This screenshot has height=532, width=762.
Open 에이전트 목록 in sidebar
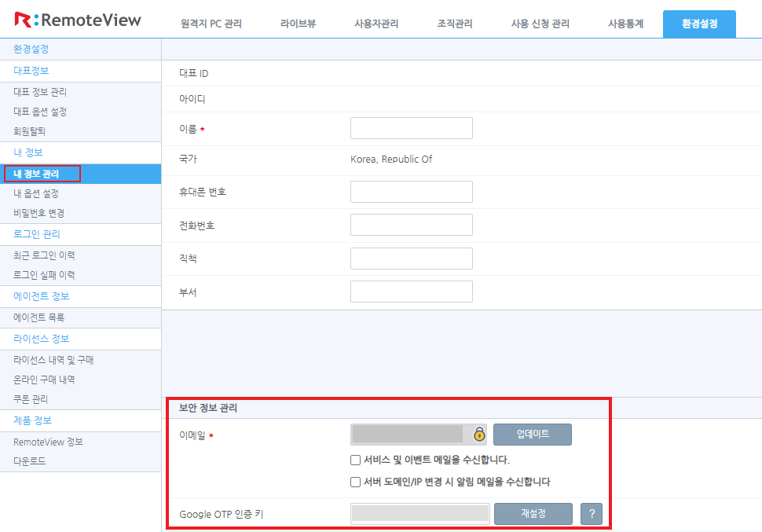38,317
